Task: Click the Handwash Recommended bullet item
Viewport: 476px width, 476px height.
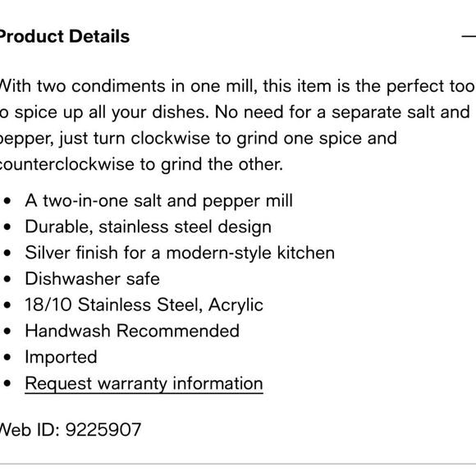Action: coord(132,331)
